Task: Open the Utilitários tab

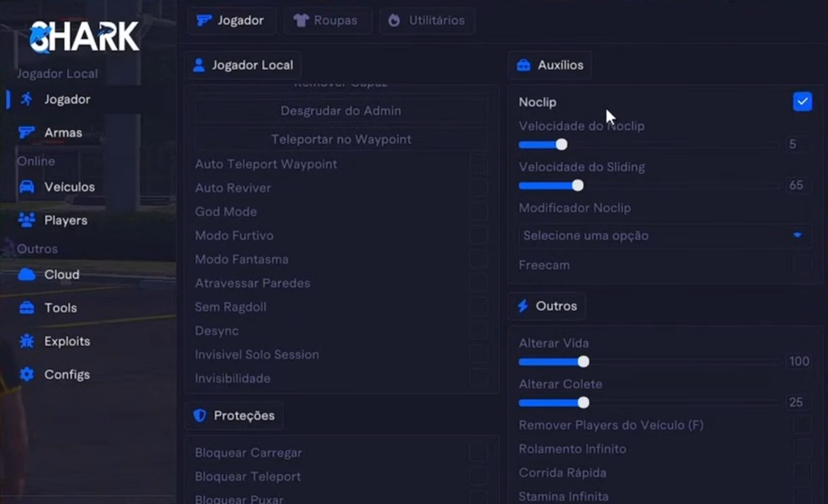Action: coord(427,21)
